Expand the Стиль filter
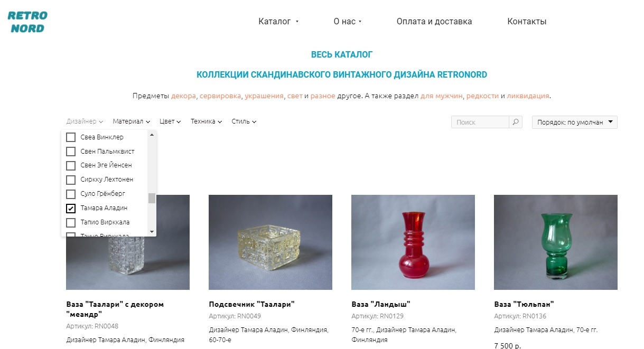The height and width of the screenshot is (349, 644). [x=244, y=121]
